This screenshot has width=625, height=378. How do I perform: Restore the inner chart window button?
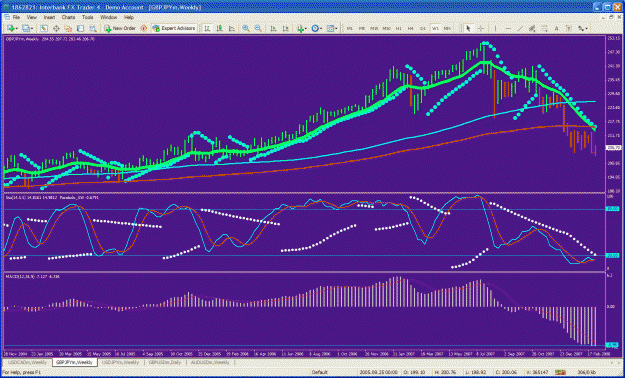[x=611, y=18]
